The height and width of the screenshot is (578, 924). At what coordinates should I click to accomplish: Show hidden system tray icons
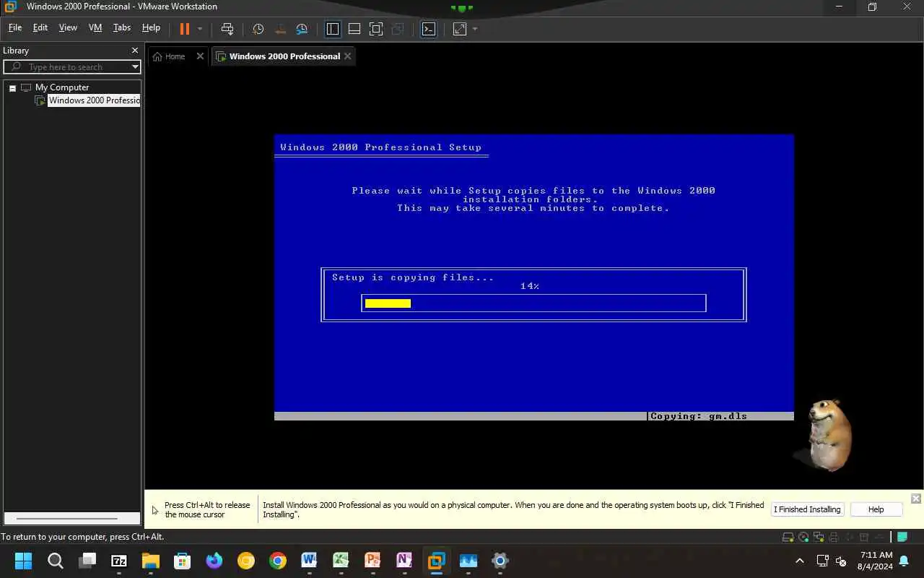coord(799,561)
